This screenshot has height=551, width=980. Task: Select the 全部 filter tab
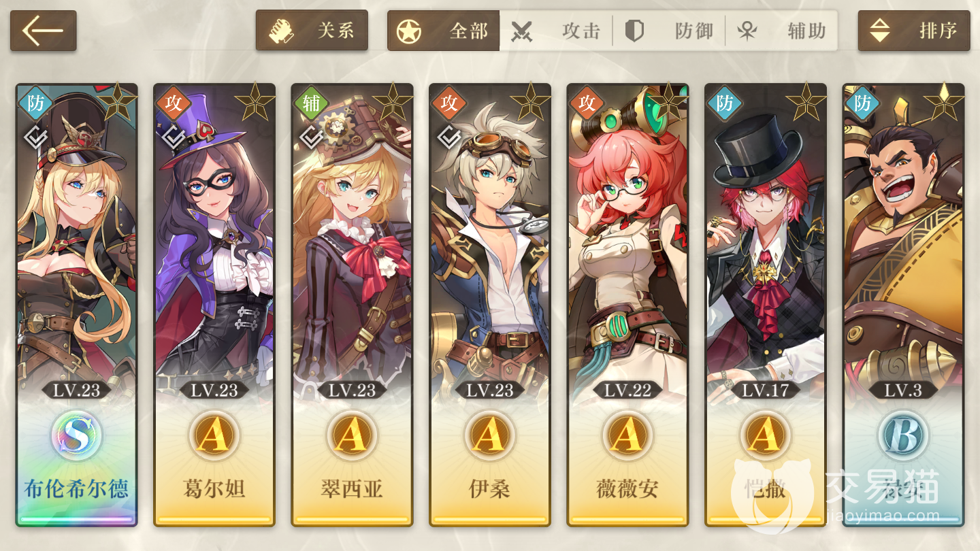pyautogui.click(x=444, y=31)
